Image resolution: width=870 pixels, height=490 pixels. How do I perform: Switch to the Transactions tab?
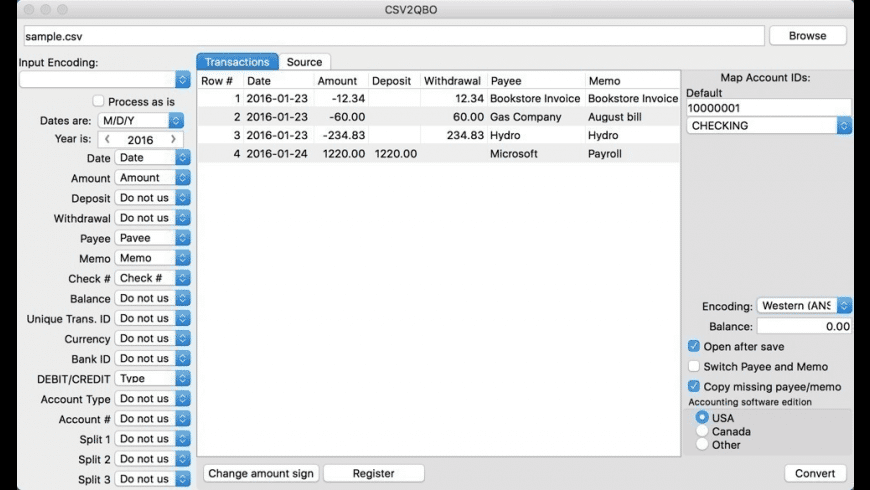point(237,62)
